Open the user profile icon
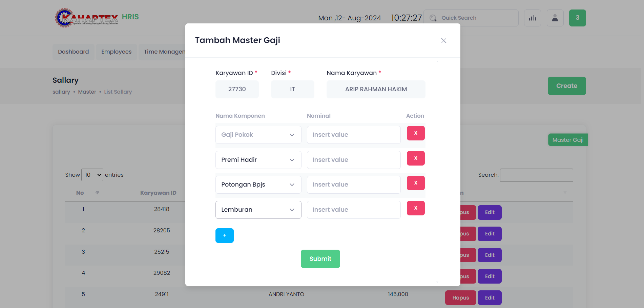The image size is (644, 308). [x=555, y=18]
